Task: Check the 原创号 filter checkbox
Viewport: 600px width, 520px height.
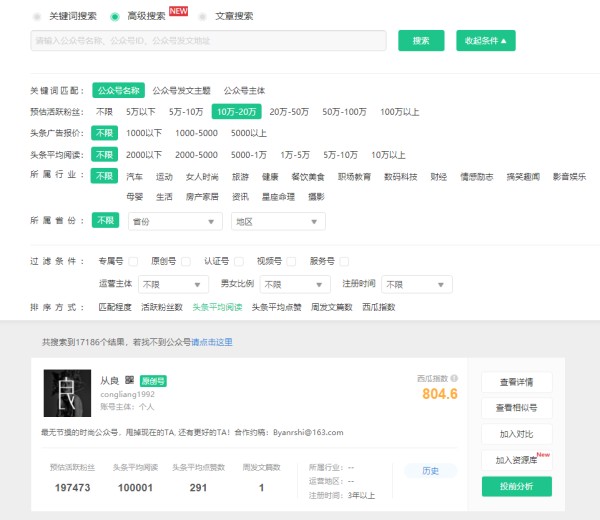Action: coord(186,261)
